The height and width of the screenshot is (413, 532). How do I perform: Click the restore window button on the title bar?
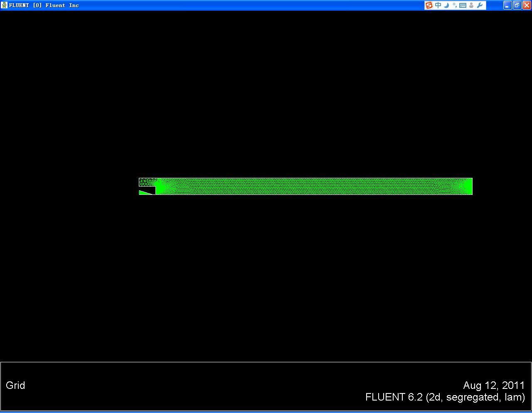point(516,5)
